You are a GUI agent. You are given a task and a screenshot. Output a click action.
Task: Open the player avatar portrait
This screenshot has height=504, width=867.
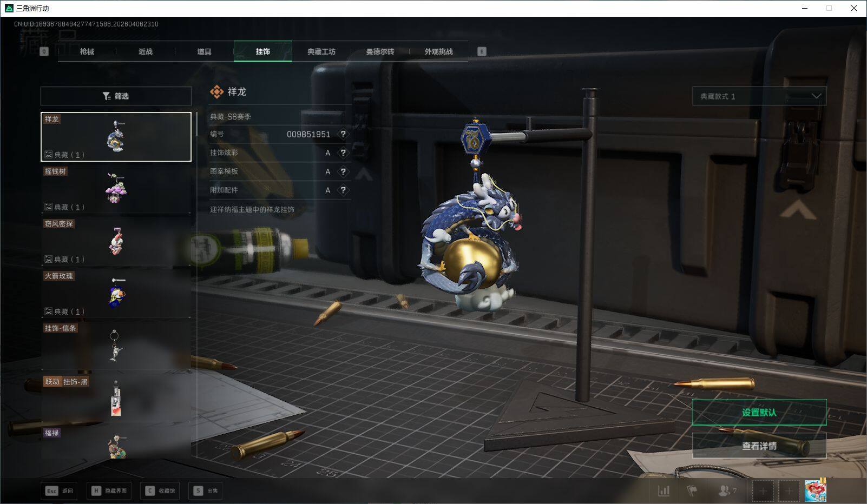point(816,490)
